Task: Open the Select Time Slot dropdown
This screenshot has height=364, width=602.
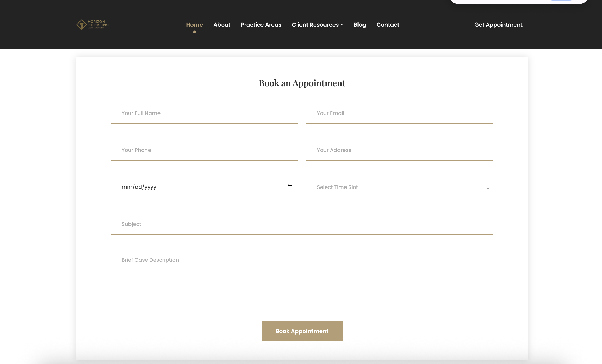Action: click(x=399, y=188)
